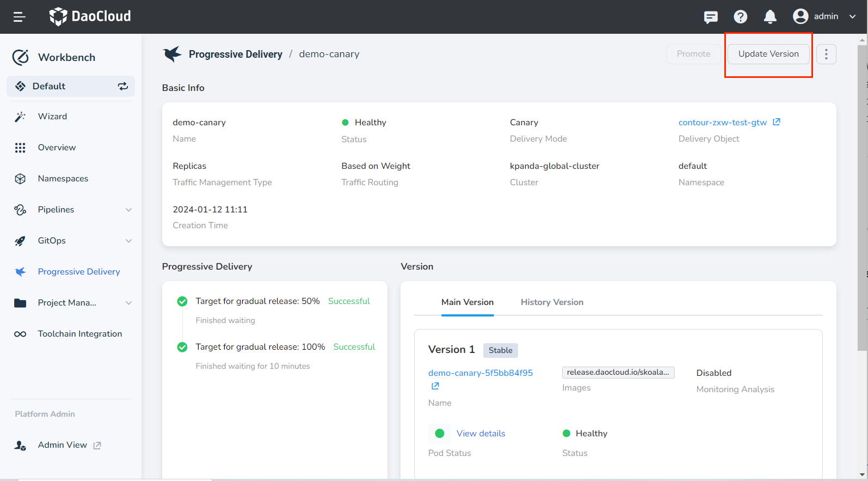Viewport: 868px width, 481px height.
Task: Open external link icon beside contour-zxw-test-gtw
Action: click(x=777, y=122)
